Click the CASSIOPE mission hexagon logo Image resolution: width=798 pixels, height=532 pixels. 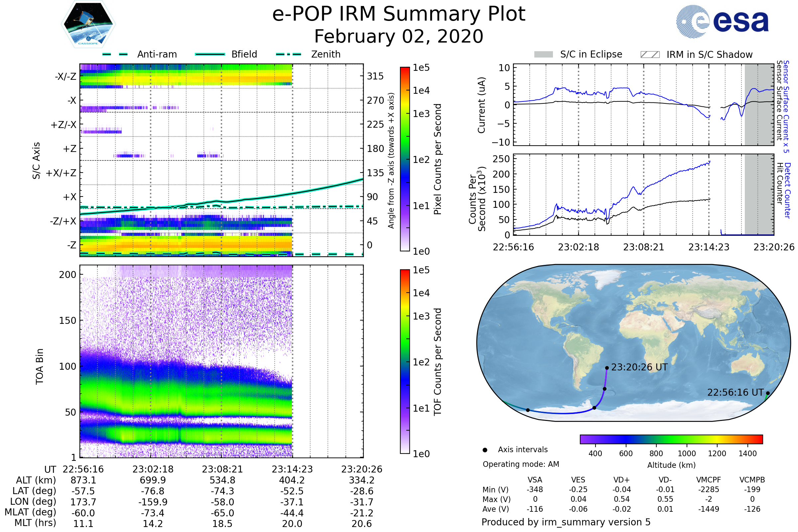pos(88,24)
